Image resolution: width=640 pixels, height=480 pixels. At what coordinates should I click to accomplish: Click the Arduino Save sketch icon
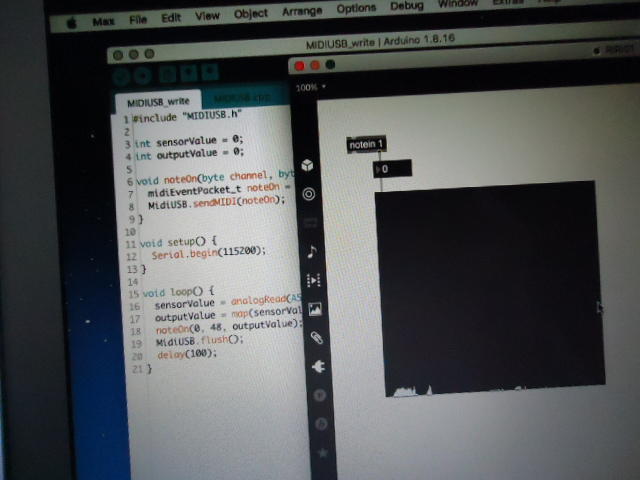(210, 73)
